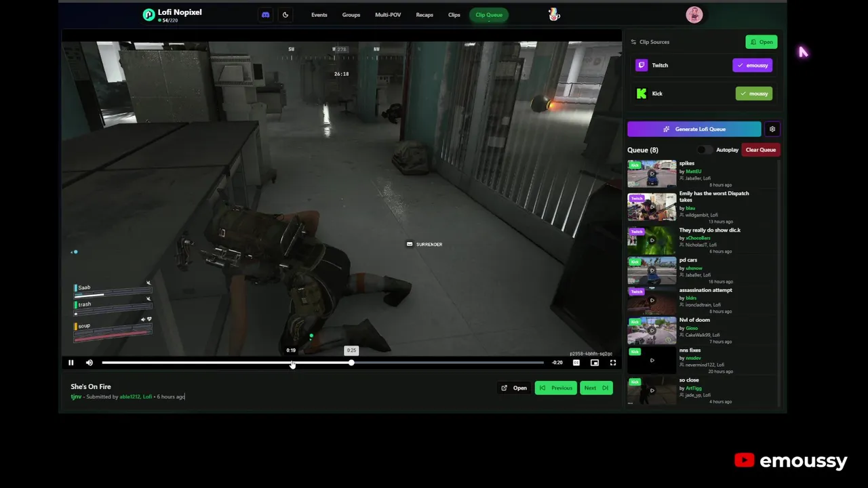
Task: Click the 'spikes' clip title
Action: pyautogui.click(x=687, y=163)
